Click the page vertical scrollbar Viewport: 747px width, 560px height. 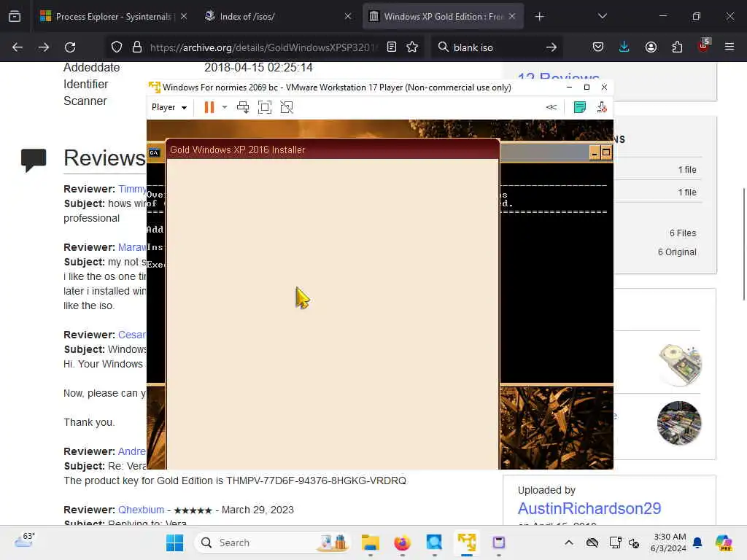click(x=743, y=244)
